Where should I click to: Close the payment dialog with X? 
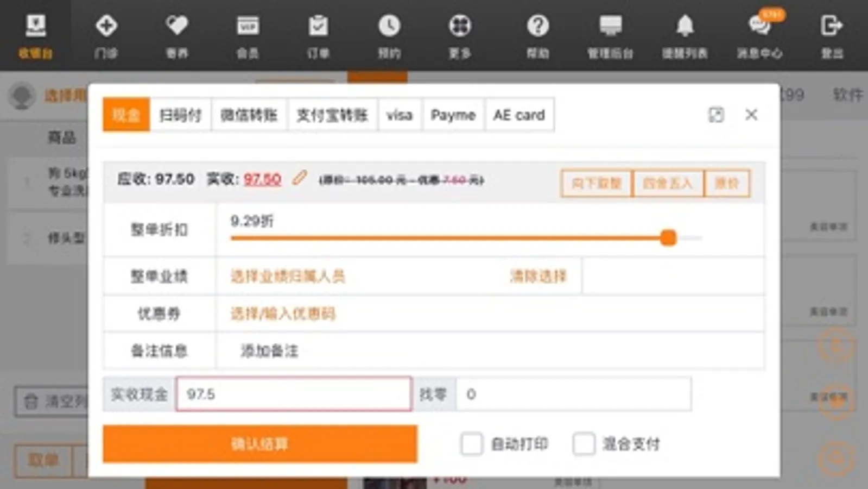click(751, 115)
